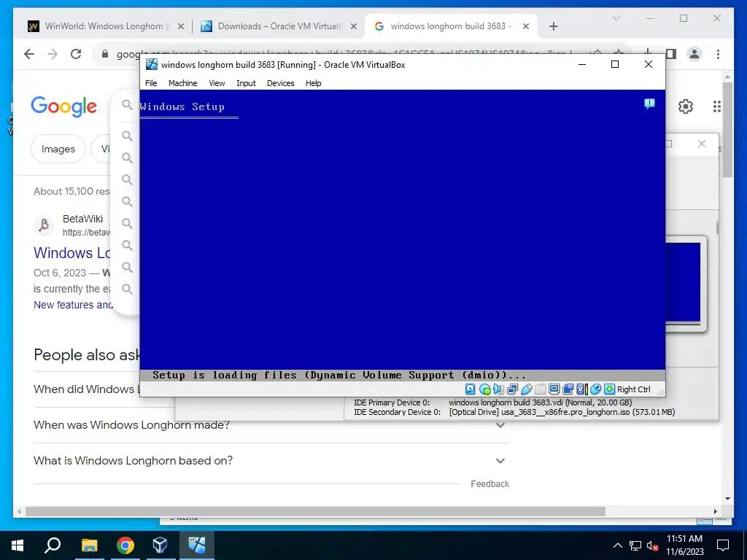
Task: Click the search magnifier in Google search box
Action: click(127, 104)
